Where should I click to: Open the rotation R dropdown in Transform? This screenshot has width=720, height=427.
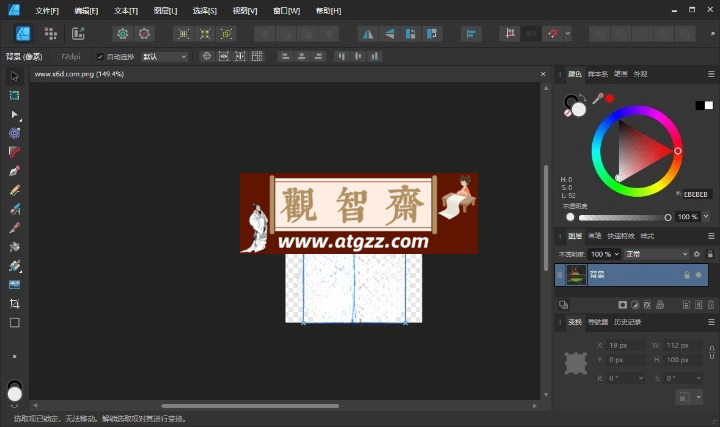(x=641, y=378)
